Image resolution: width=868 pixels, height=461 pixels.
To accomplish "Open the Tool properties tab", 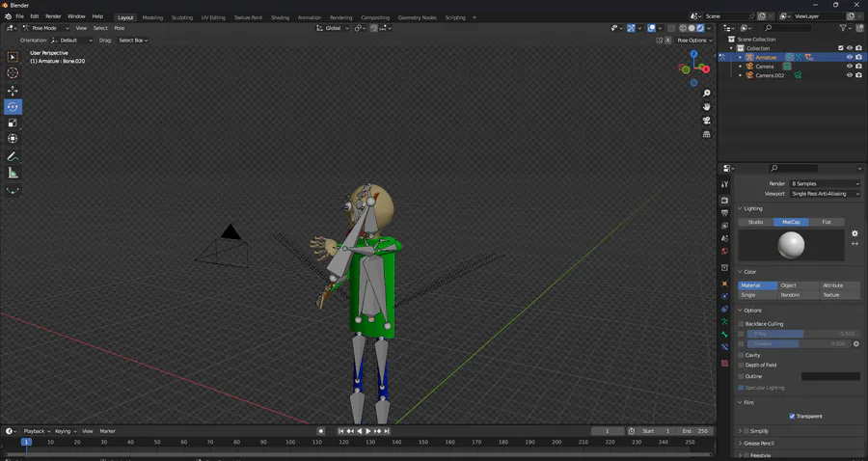I will coord(724,184).
